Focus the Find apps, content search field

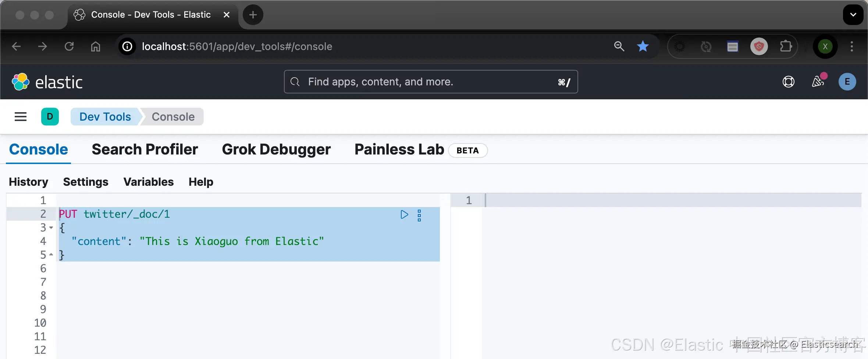(430, 82)
